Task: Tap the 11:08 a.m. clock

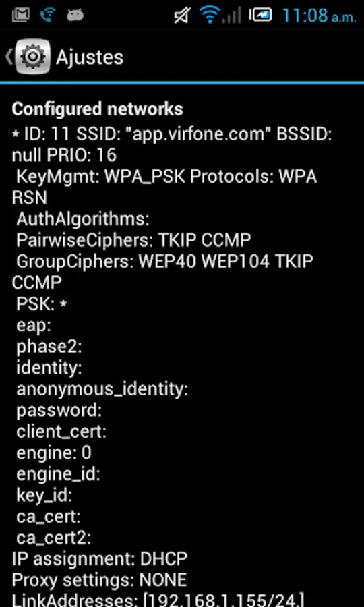Action: tap(319, 16)
